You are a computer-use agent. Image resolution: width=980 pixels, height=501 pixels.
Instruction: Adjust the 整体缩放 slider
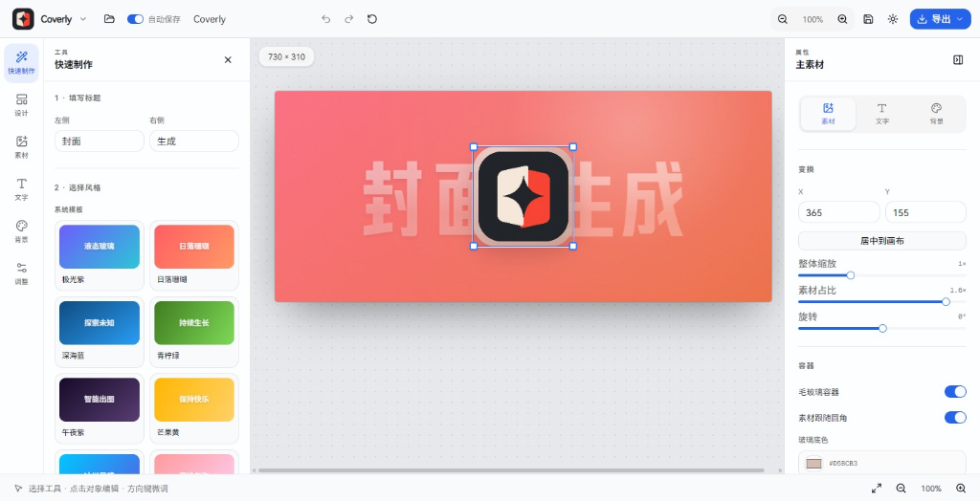(x=850, y=275)
